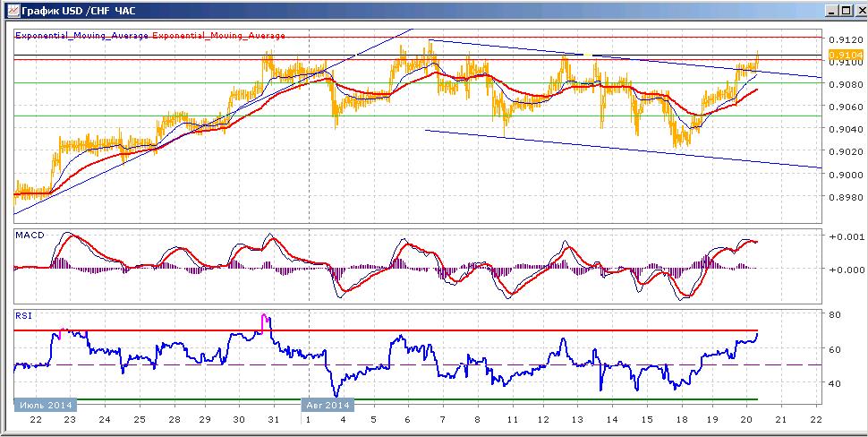The height and width of the screenshot is (437, 868).
Task: Click RSI scale label 60
Action: pyautogui.click(x=836, y=349)
